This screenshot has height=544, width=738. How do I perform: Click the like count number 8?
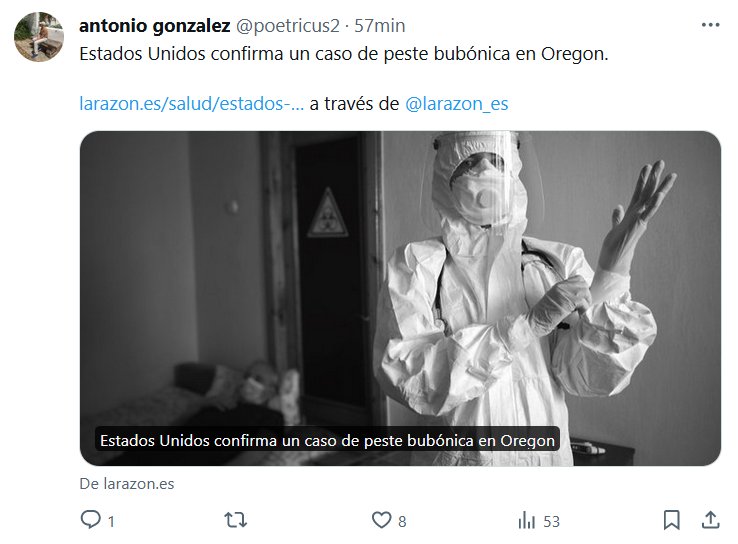[x=402, y=521]
